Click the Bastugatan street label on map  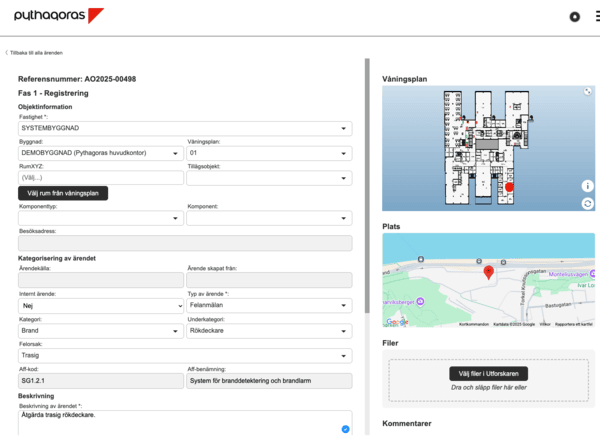(x=558, y=305)
